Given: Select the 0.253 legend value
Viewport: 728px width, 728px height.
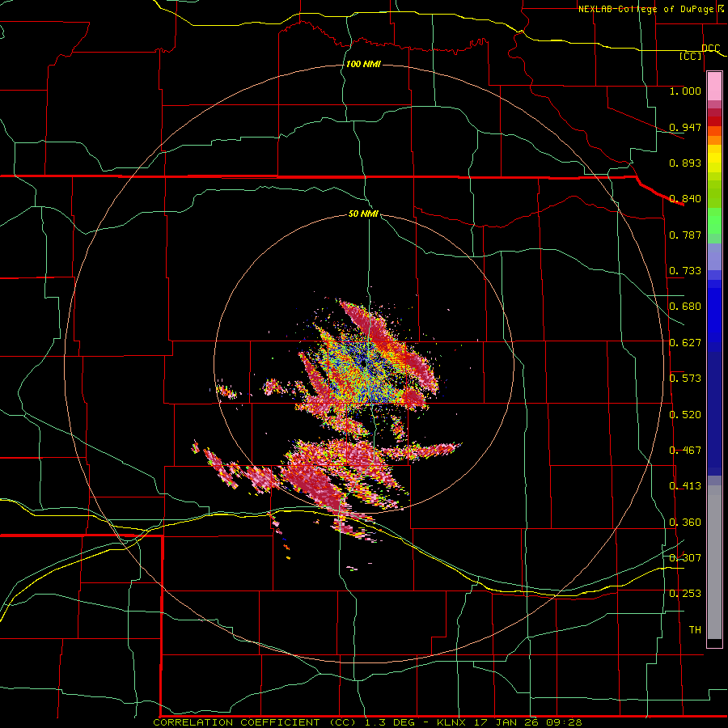Looking at the screenshot, I should [685, 594].
